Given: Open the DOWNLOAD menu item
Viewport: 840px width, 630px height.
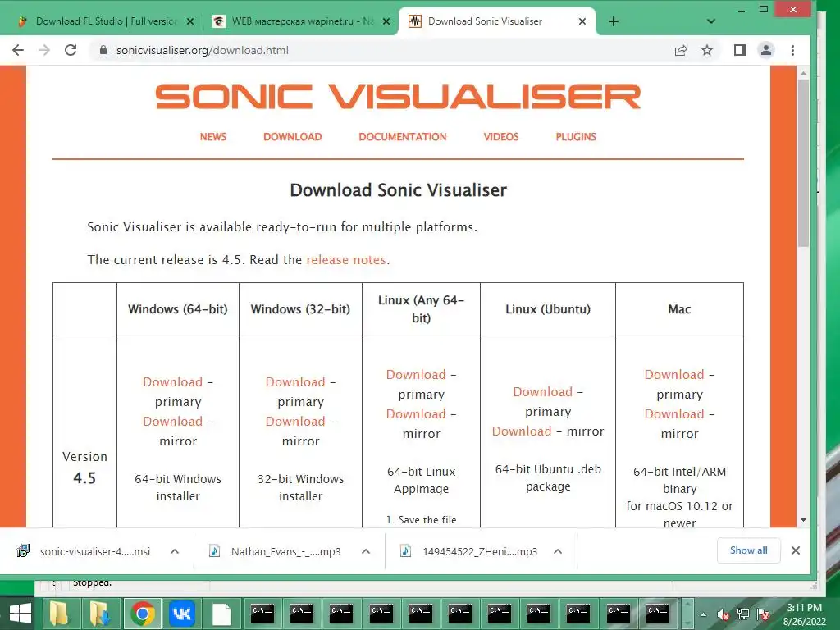Looking at the screenshot, I should [293, 137].
